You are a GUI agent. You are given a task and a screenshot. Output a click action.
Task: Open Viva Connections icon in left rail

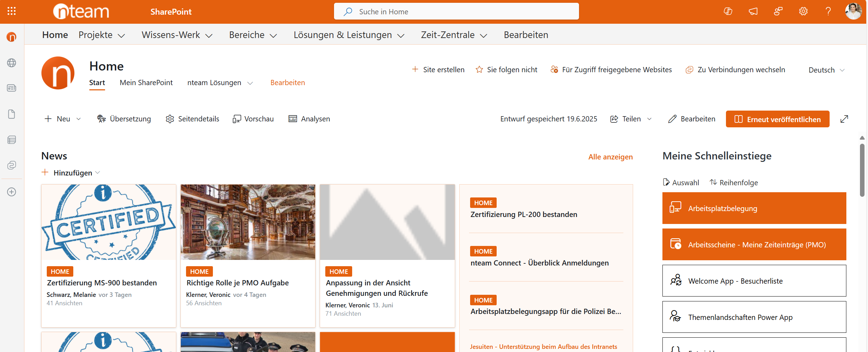(x=12, y=165)
